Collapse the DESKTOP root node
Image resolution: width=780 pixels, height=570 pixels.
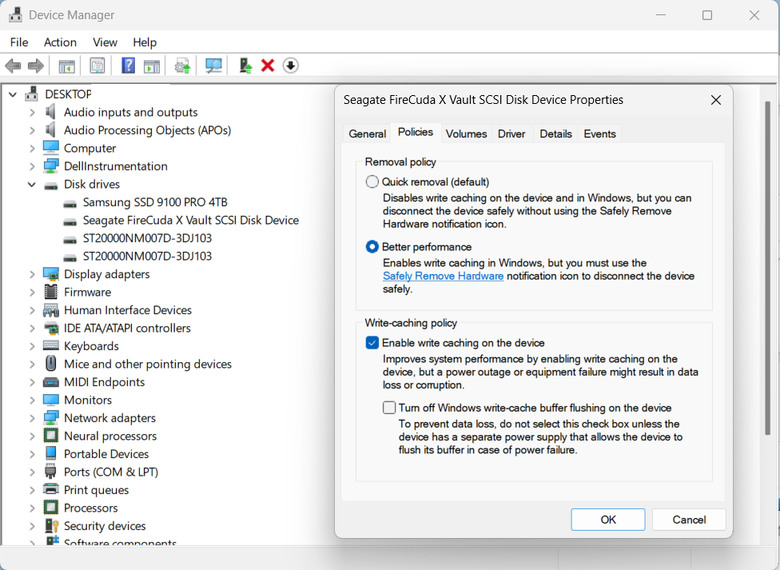(13, 94)
